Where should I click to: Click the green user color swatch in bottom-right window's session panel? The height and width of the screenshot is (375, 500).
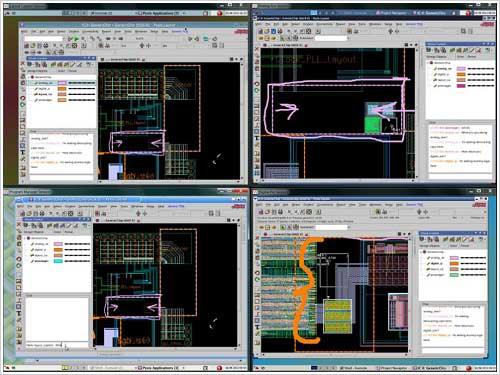click(x=454, y=275)
